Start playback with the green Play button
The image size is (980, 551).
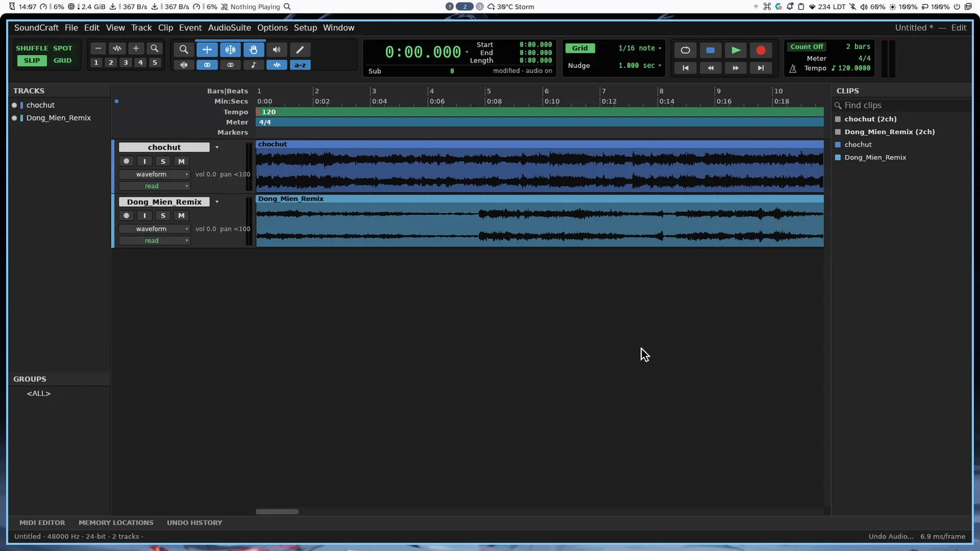coord(736,50)
